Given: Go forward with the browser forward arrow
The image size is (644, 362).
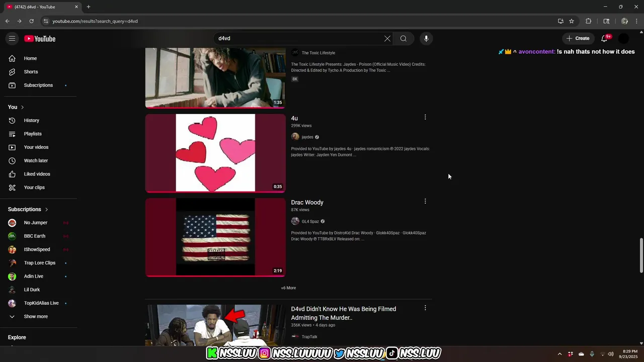Looking at the screenshot, I should pos(19,21).
